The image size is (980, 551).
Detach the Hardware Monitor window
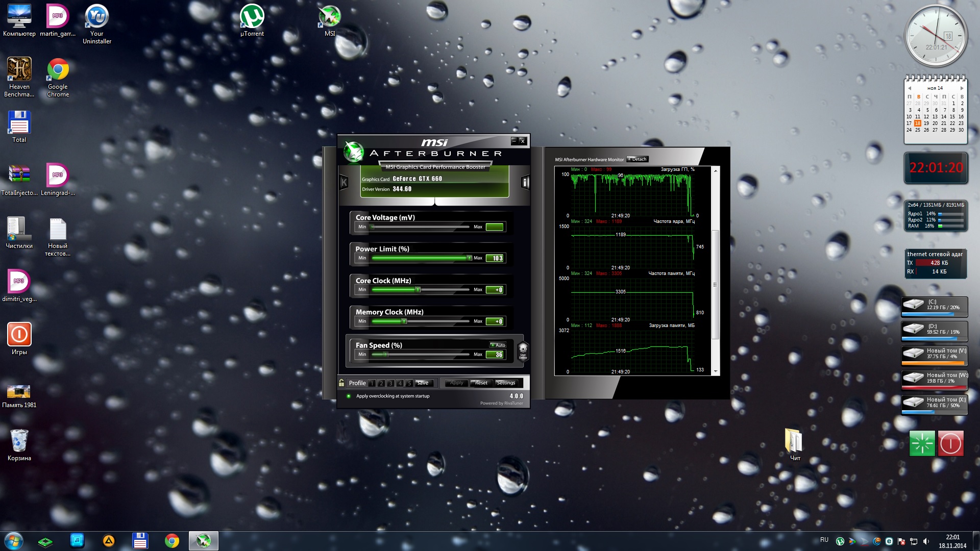[638, 159]
